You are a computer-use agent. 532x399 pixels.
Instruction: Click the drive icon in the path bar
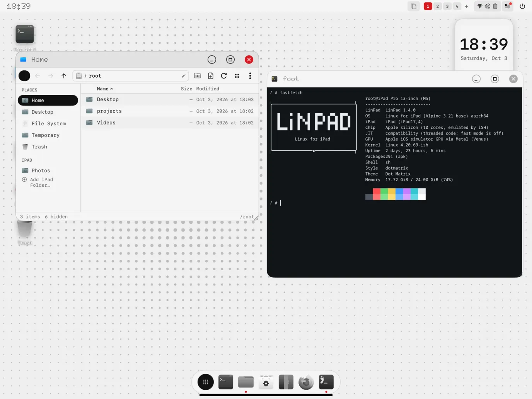pos(79,76)
